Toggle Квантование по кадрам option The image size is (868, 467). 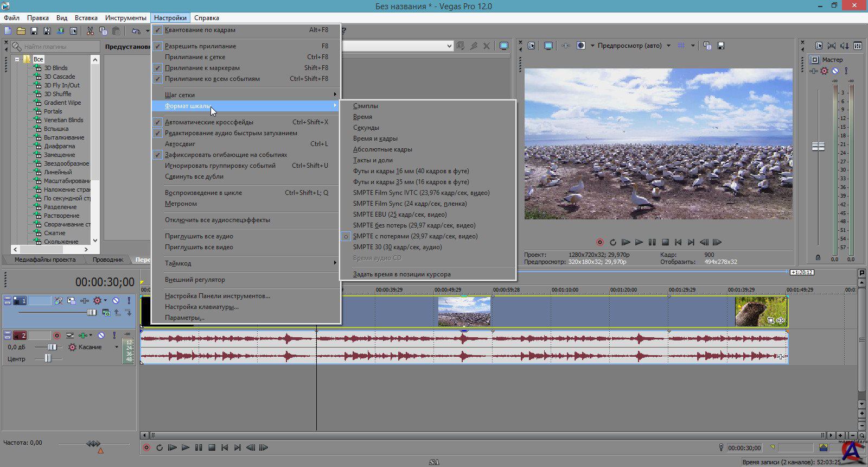(200, 30)
